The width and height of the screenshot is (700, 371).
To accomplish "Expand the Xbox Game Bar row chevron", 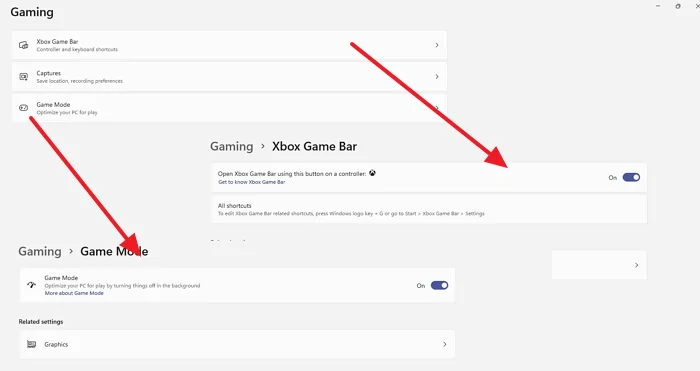I will click(437, 45).
